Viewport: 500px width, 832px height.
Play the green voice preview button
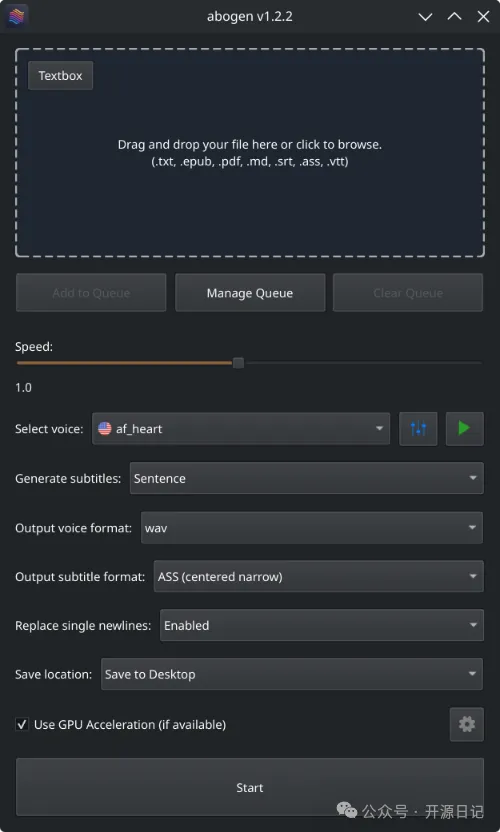click(x=464, y=428)
